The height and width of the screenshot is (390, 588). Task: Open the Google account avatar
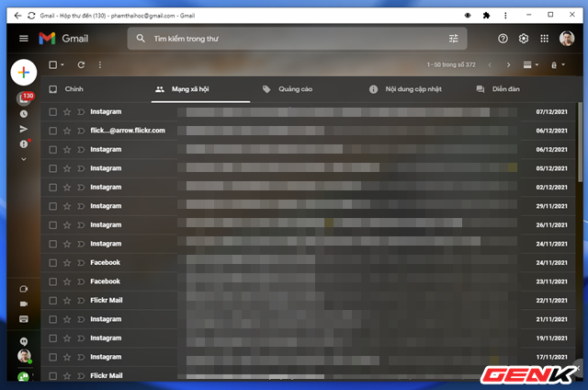click(x=566, y=39)
